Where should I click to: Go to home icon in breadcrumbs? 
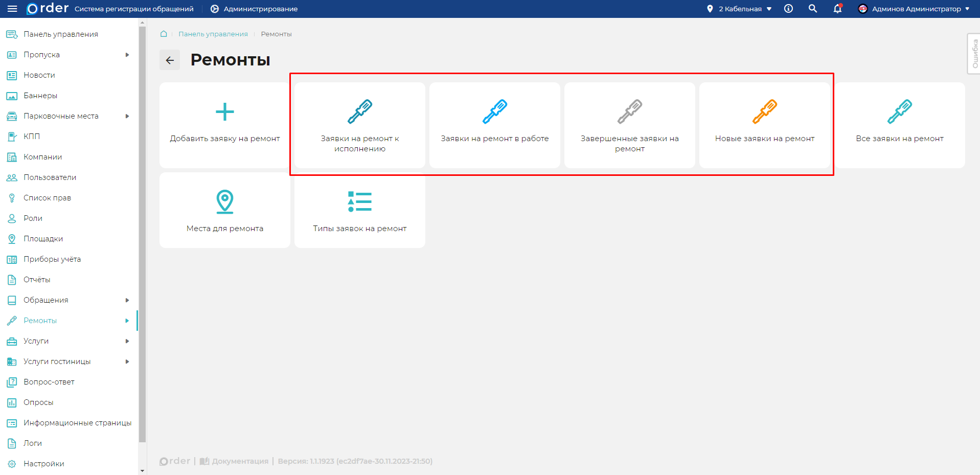pos(164,34)
